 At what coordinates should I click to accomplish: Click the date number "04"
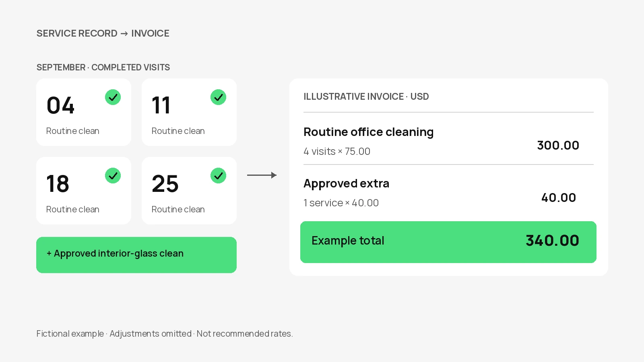[x=60, y=105]
